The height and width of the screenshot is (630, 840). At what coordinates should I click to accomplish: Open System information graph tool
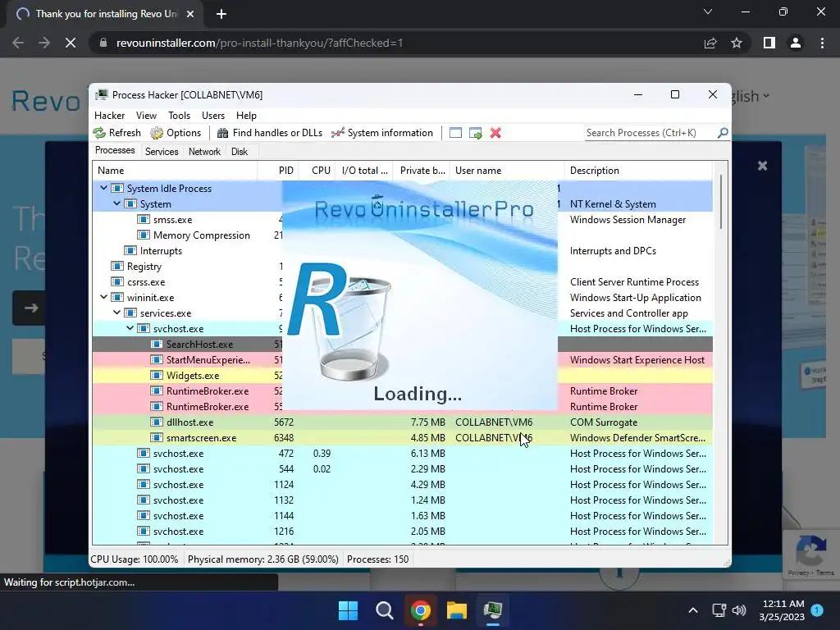click(382, 133)
